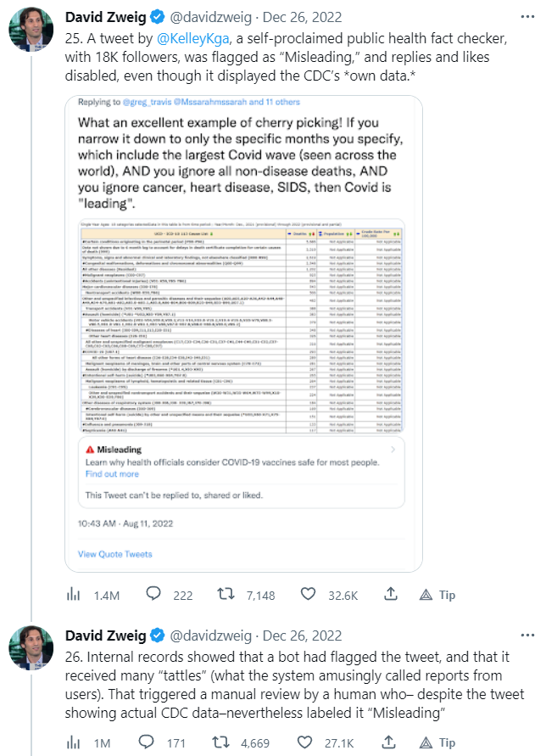This screenshot has height=756, width=546.
Task: Expand the Misleading notice chevron
Action: 392,449
